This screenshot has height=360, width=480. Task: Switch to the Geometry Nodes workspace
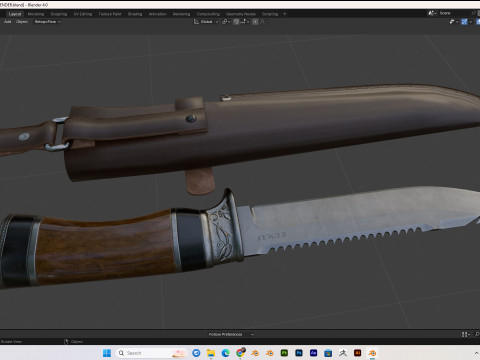(241, 14)
